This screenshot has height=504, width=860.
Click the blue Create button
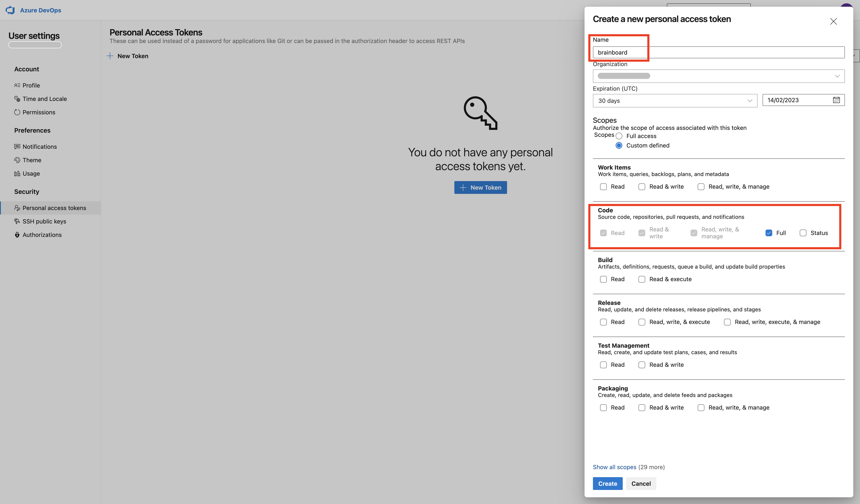(x=607, y=483)
